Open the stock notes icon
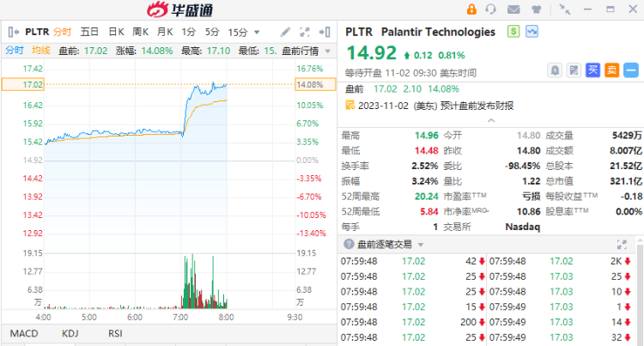644x346 pixels. coord(573,70)
